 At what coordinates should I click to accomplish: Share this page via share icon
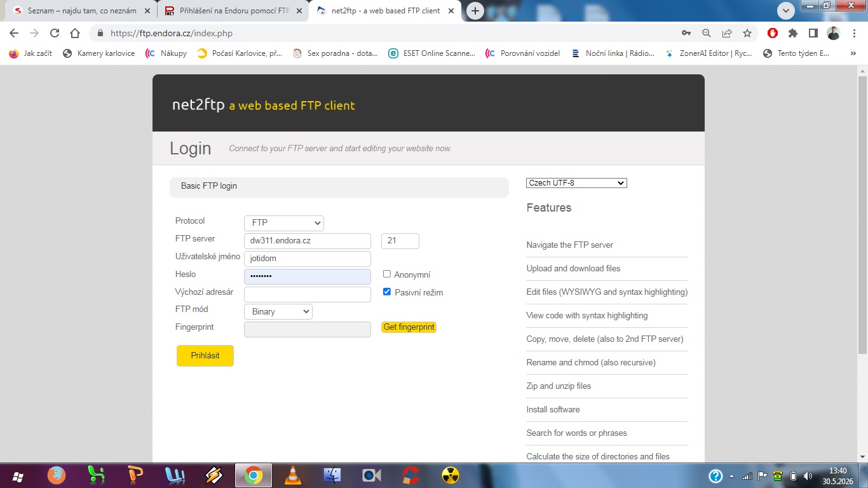coord(727,33)
